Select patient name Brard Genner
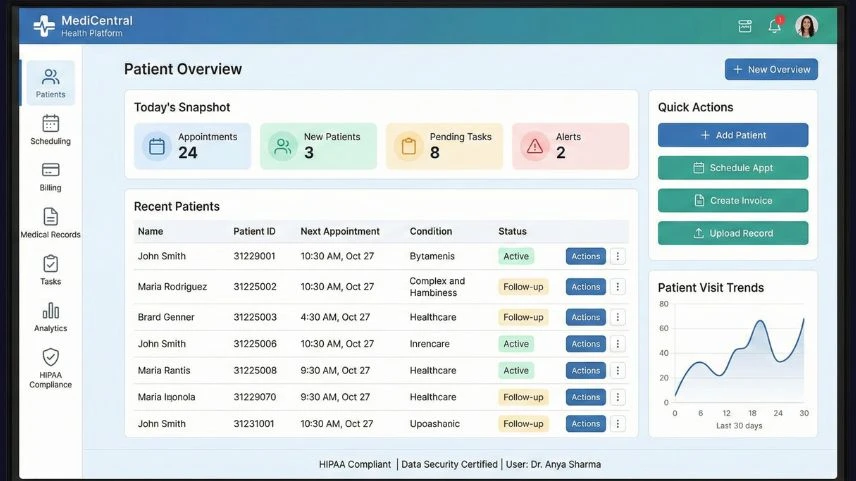The height and width of the screenshot is (481, 856). [166, 317]
